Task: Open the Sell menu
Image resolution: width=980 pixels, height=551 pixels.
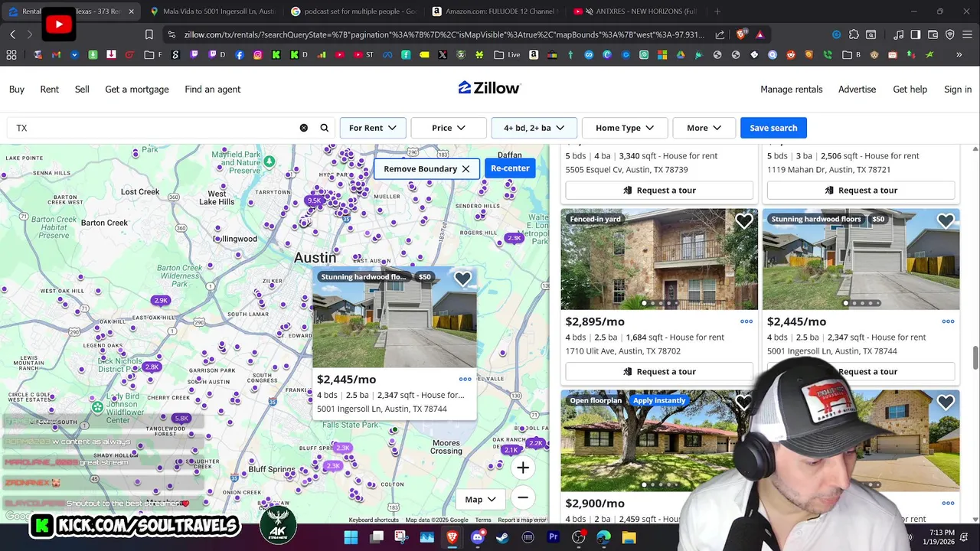Action: click(x=82, y=89)
